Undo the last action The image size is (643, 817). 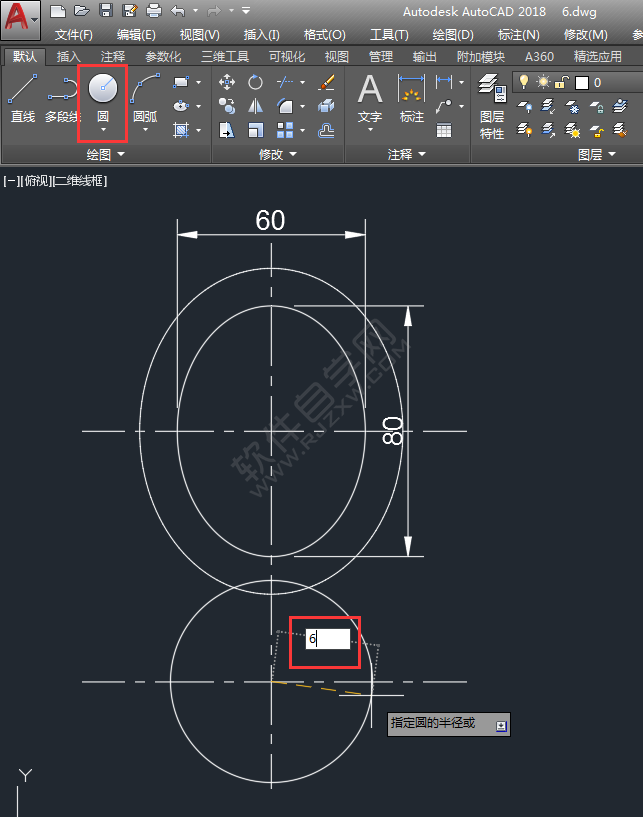coord(178,10)
